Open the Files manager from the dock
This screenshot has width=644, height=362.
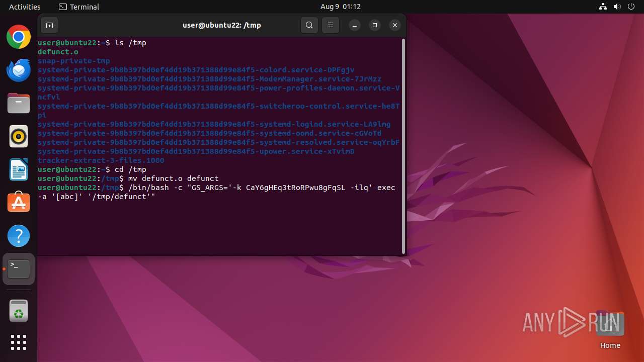(19, 103)
